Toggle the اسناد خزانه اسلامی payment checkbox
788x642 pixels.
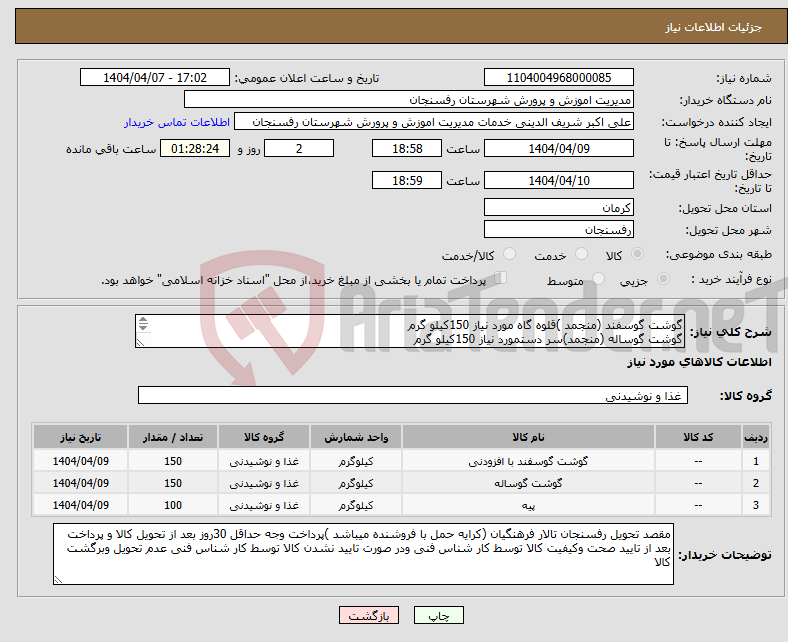pyautogui.click(x=501, y=278)
